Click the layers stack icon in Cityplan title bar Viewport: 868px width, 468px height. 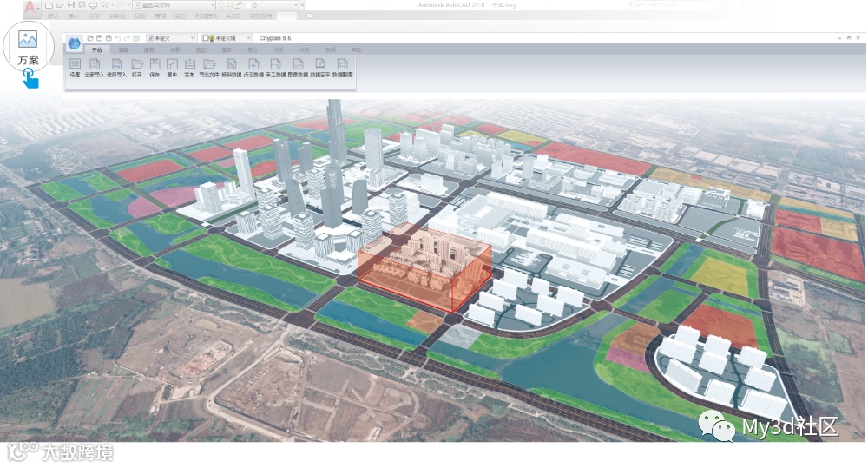[136, 37]
